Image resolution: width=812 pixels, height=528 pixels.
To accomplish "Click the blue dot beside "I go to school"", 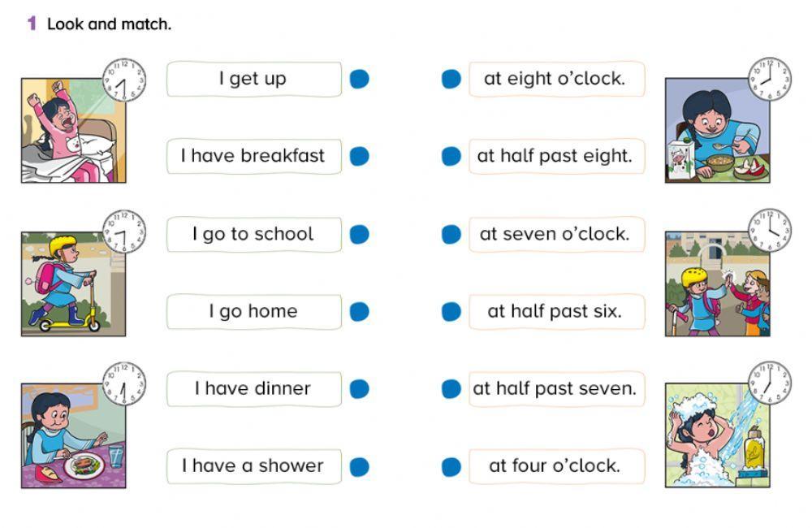I will 359,234.
